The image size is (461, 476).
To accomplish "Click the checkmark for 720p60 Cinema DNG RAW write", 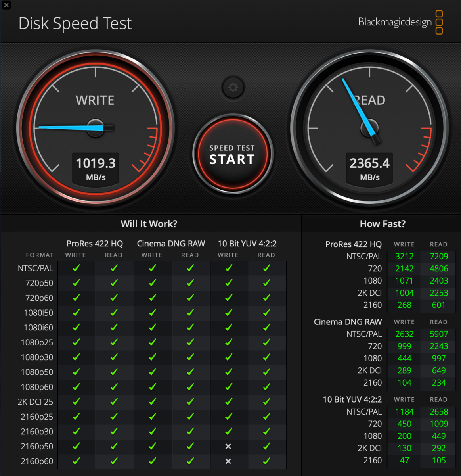I will pos(152,298).
